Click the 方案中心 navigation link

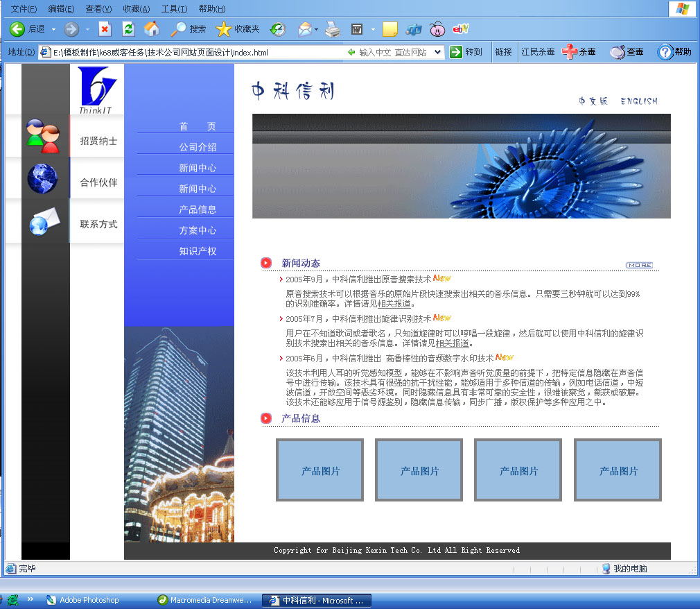coord(198,230)
